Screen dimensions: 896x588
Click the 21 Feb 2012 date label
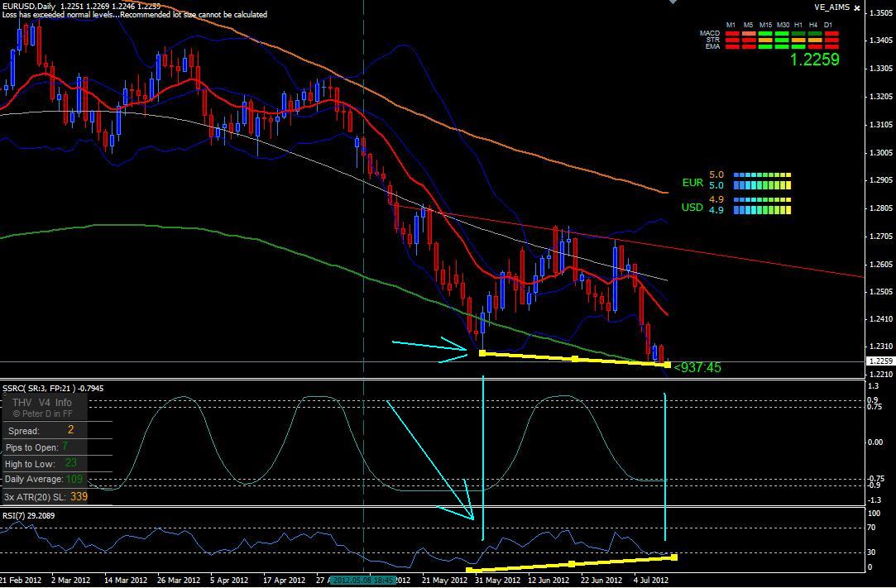tap(21, 580)
